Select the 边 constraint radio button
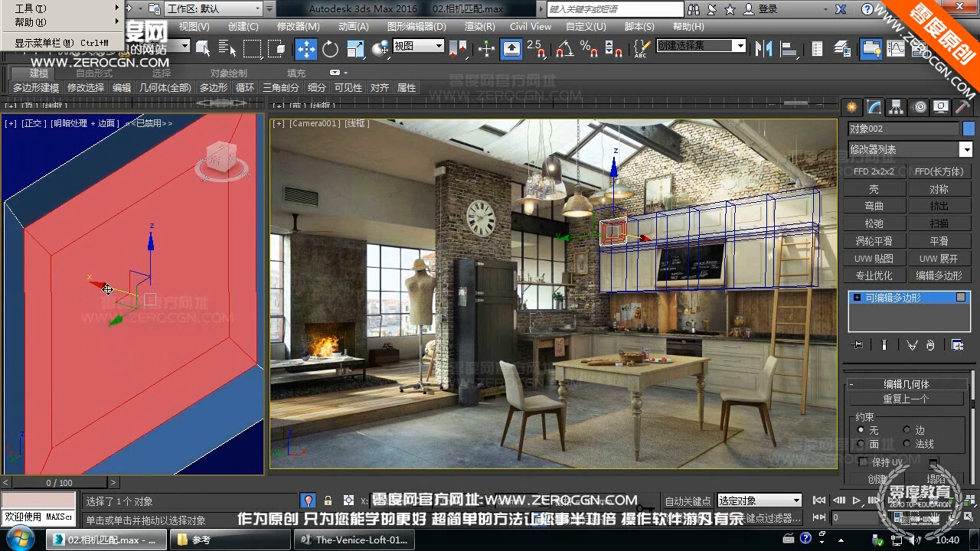 pos(907,430)
